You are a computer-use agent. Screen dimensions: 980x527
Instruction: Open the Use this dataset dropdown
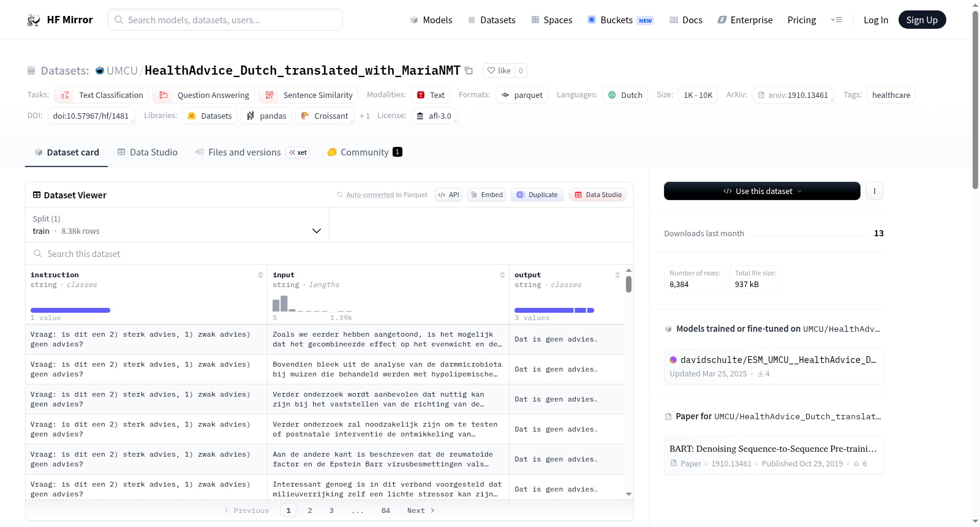click(762, 191)
